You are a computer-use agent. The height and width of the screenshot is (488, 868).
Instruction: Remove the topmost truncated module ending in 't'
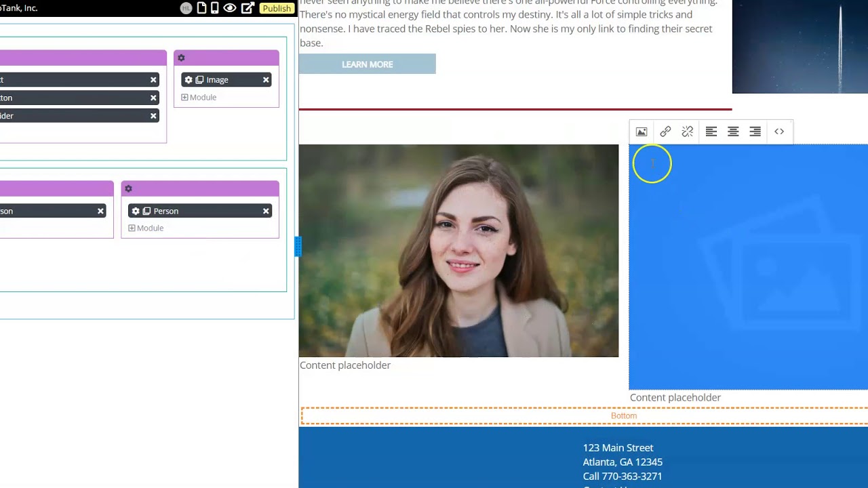pyautogui.click(x=153, y=80)
